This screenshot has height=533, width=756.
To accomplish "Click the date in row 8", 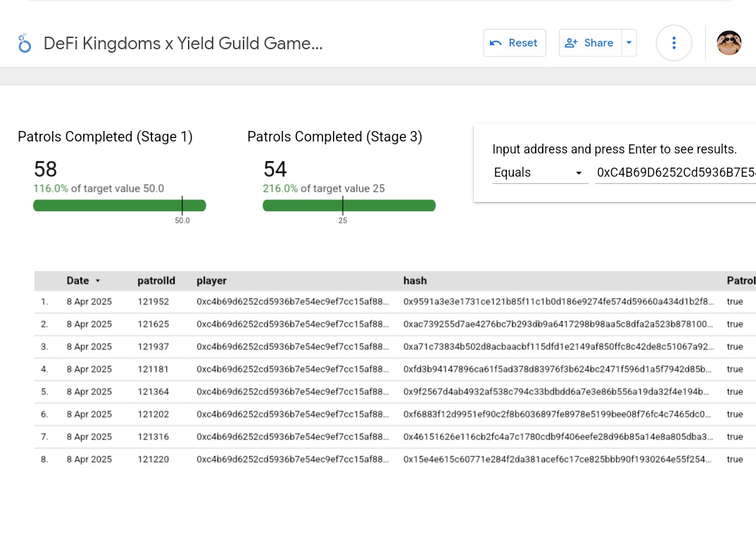I will (89, 459).
